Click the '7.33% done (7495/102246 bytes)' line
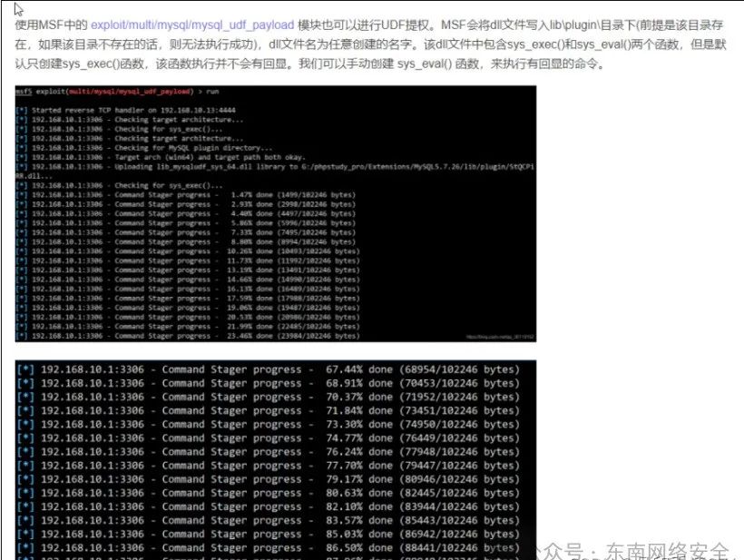 click(x=186, y=232)
